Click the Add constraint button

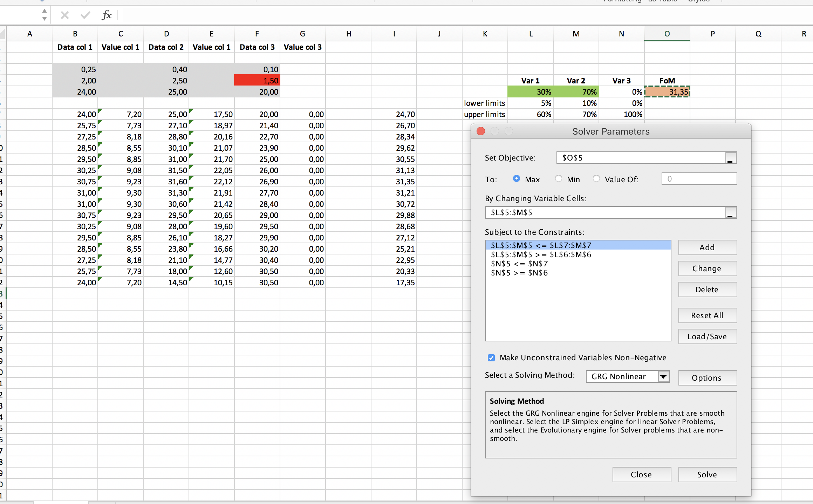(x=707, y=247)
